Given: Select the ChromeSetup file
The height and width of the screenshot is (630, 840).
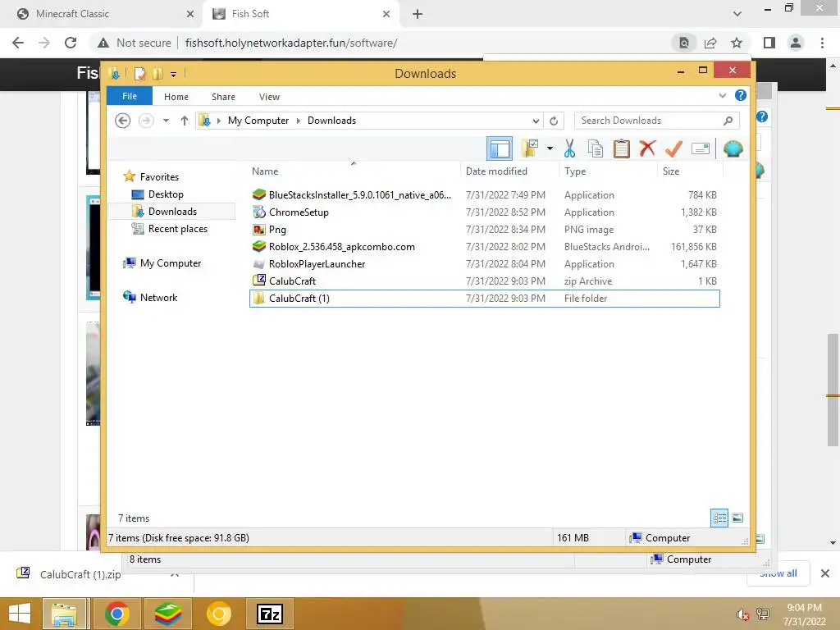Looking at the screenshot, I should 484,212.
